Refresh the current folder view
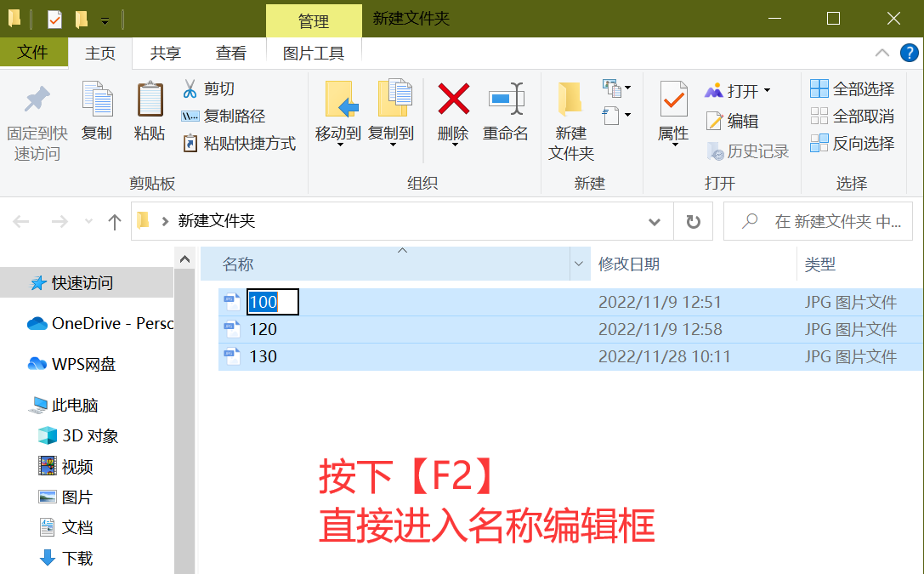Image resolution: width=924 pixels, height=574 pixels. [693, 222]
